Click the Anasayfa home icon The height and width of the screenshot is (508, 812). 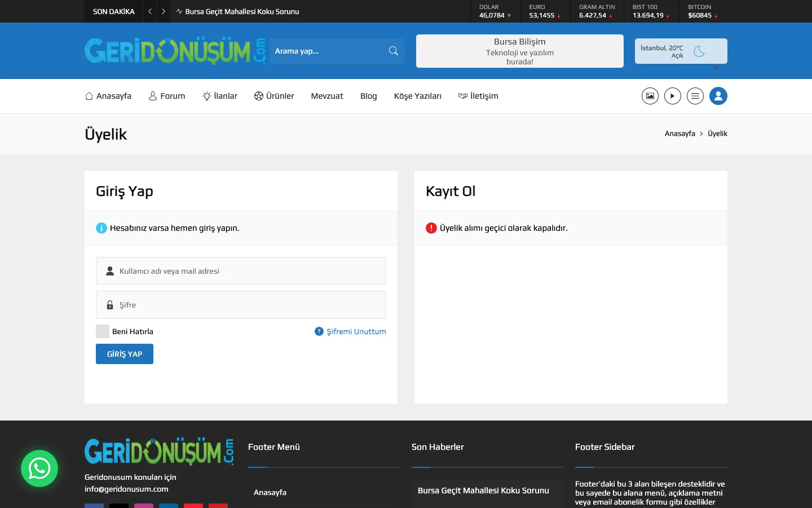tap(89, 96)
